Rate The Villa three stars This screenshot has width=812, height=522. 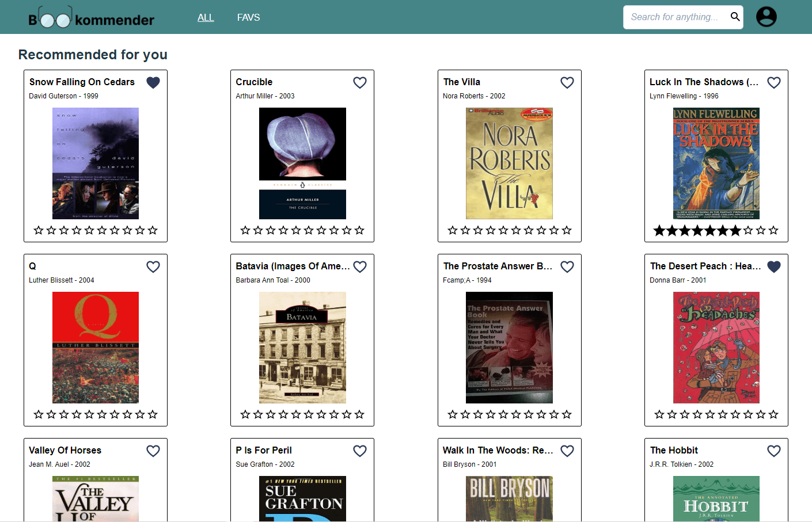478,230
